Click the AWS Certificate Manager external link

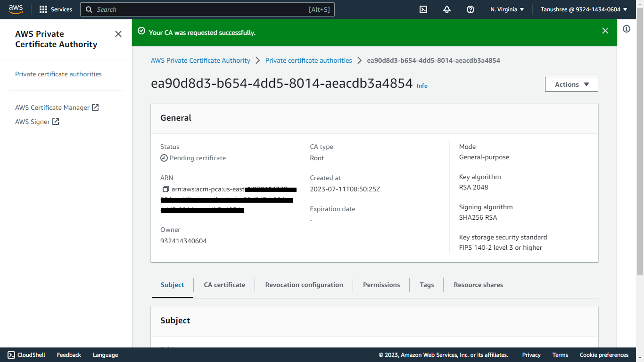(57, 107)
